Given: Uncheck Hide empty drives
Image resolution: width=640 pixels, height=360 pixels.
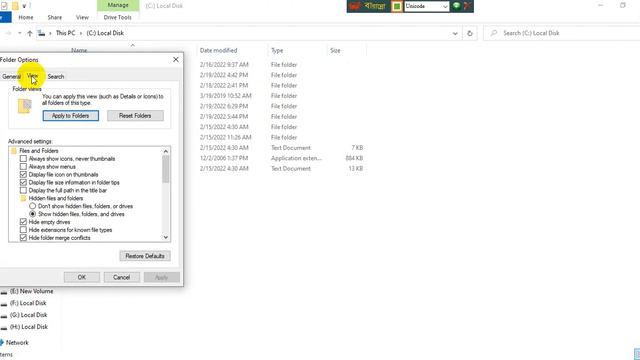Looking at the screenshot, I should [23, 222].
